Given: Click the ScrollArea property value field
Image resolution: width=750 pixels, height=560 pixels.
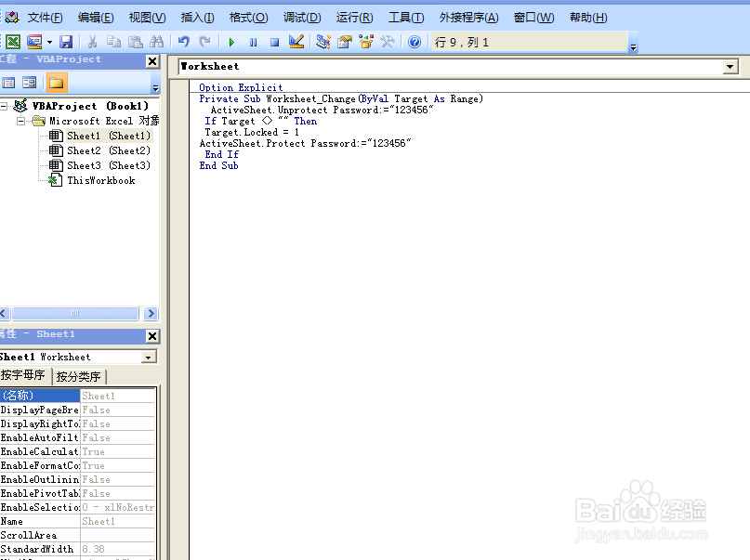Looking at the screenshot, I should click(118, 535).
